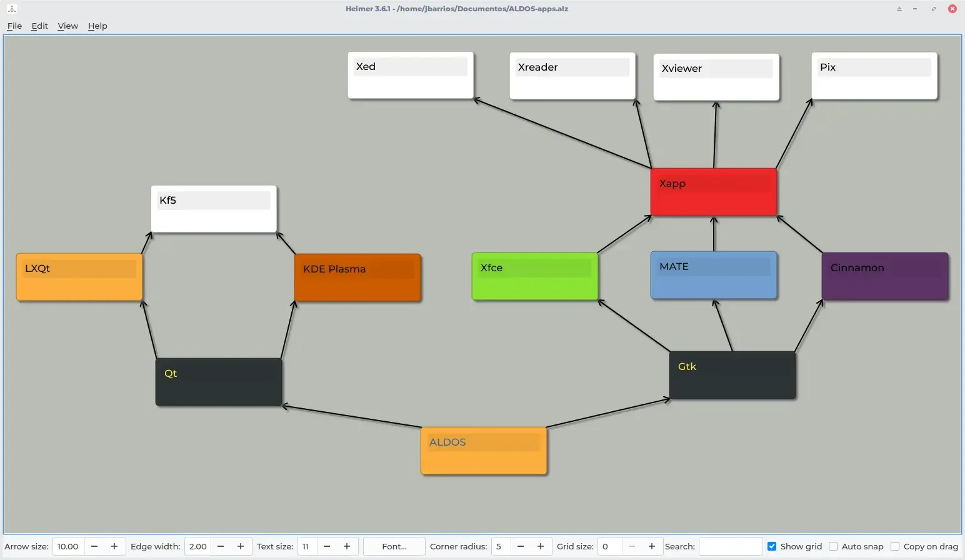Click the keep-above arrow icon in title bar
Viewport: 965px width, 560px height.
899,9
